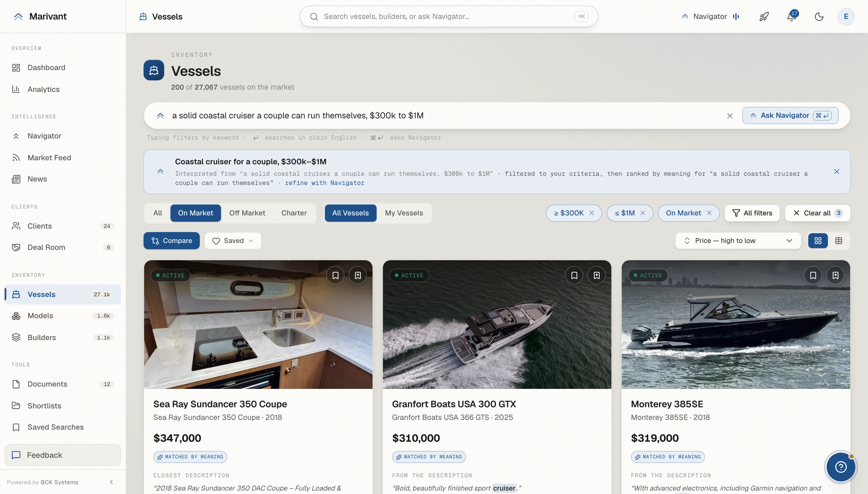Clear the natural language search query
This screenshot has height=494, width=868.
(x=730, y=116)
